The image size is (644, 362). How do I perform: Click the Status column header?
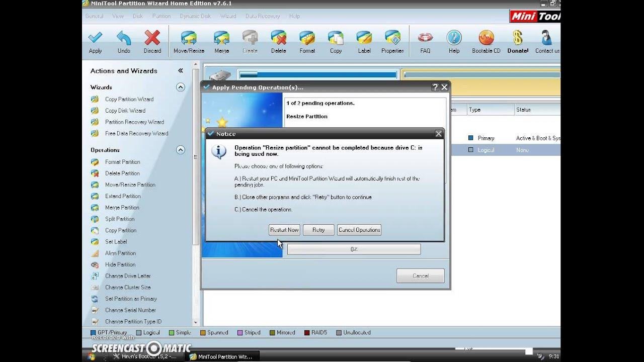(x=537, y=110)
